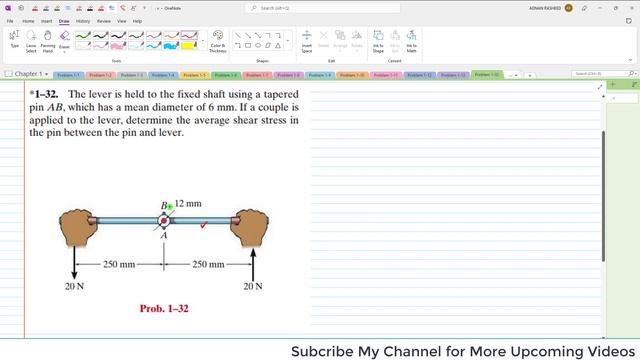Click Insert Space tool
Image resolution: width=640 pixels, height=360 pixels.
pos(307,41)
